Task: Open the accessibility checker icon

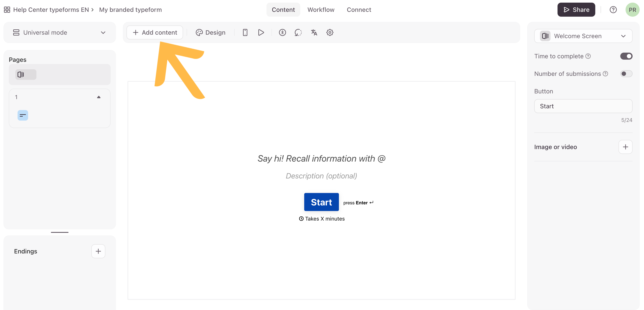Action: [282, 32]
